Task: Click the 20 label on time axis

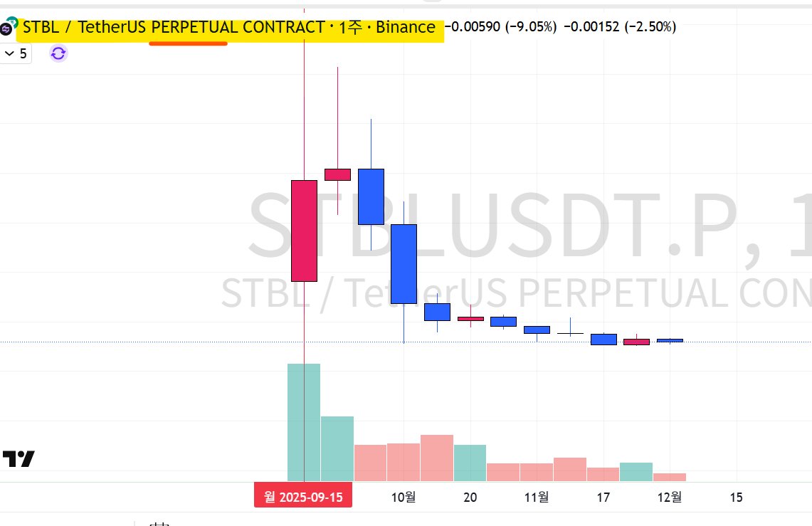Action: click(470, 497)
